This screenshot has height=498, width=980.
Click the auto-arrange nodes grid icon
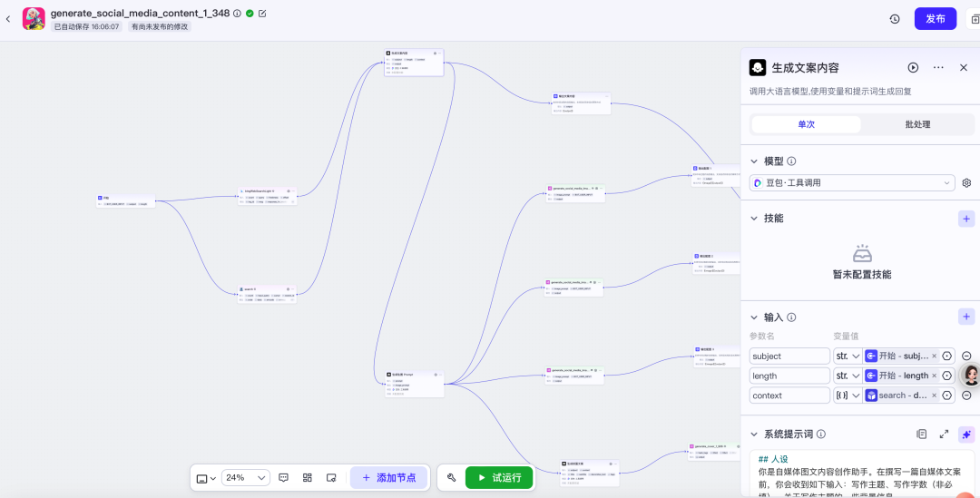[x=308, y=477]
